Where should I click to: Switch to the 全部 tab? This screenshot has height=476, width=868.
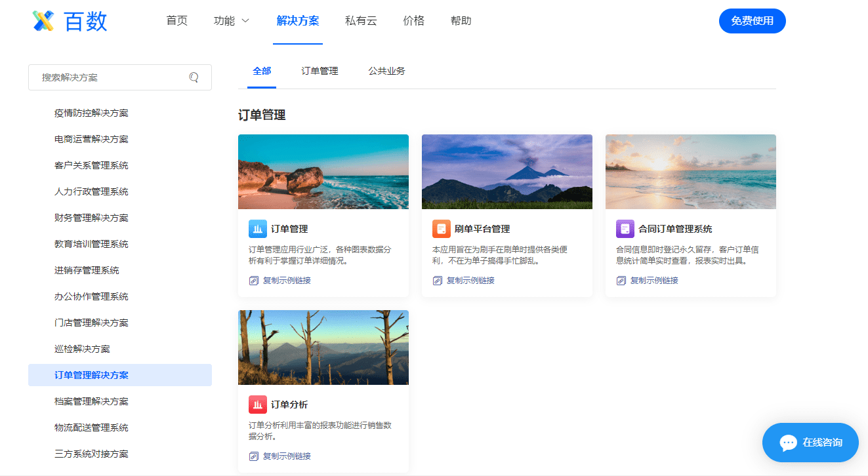262,71
